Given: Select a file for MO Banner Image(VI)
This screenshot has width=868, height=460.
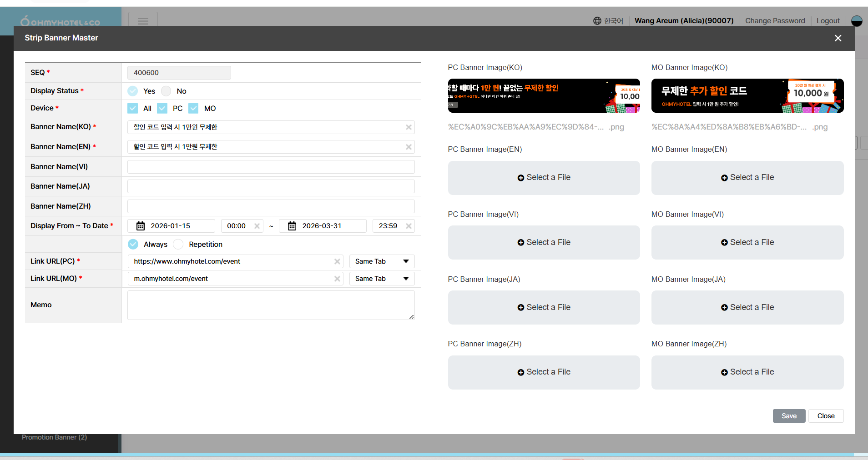Looking at the screenshot, I should pos(747,243).
